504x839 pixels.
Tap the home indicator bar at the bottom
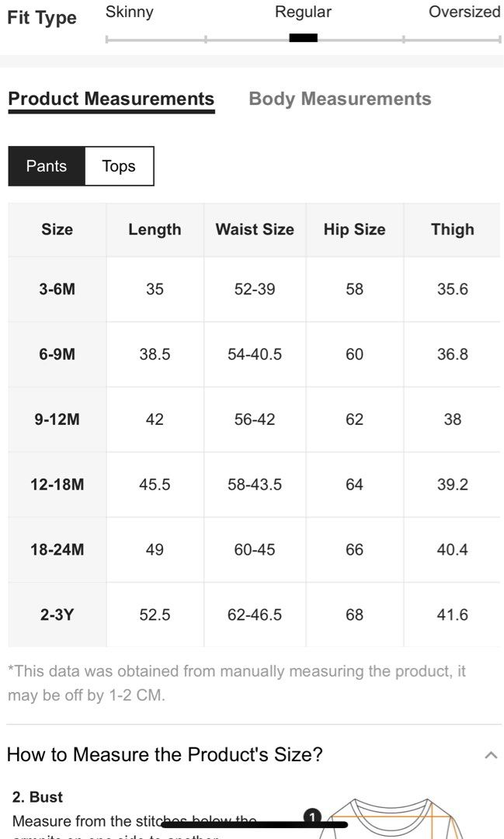click(254, 824)
